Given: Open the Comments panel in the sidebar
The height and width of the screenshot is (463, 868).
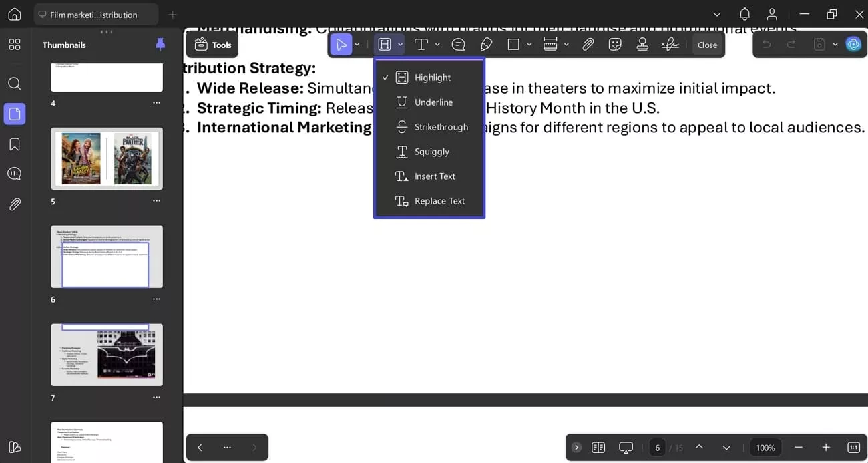Looking at the screenshot, I should (14, 173).
